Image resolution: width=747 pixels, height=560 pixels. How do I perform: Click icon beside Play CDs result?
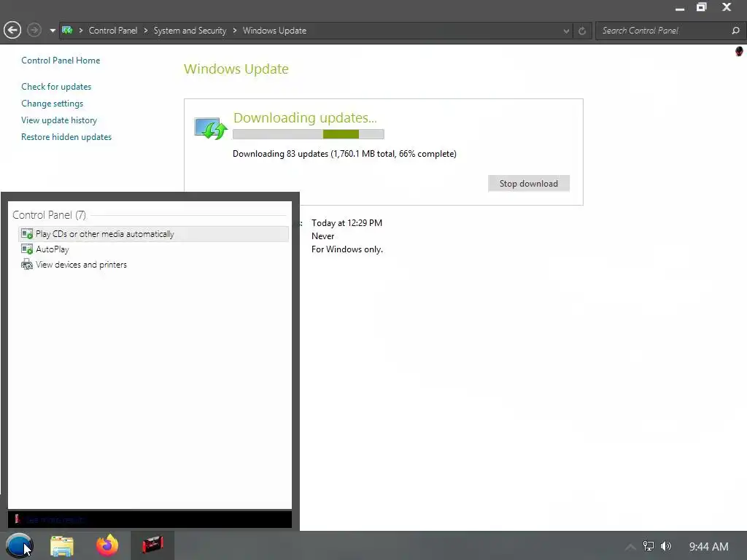[27, 234]
